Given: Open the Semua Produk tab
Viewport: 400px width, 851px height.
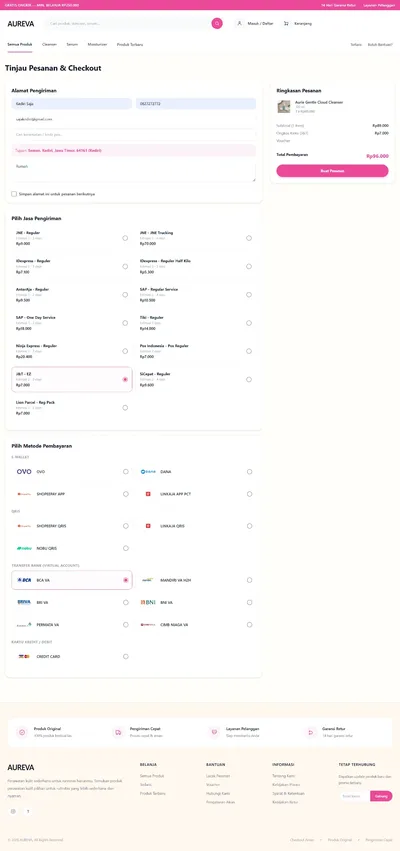Looking at the screenshot, I should tap(20, 45).
